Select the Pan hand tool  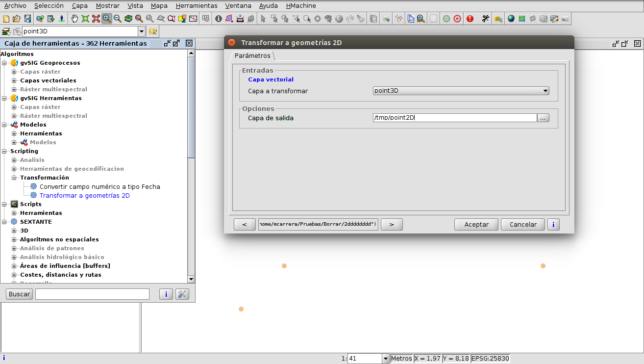click(x=74, y=19)
